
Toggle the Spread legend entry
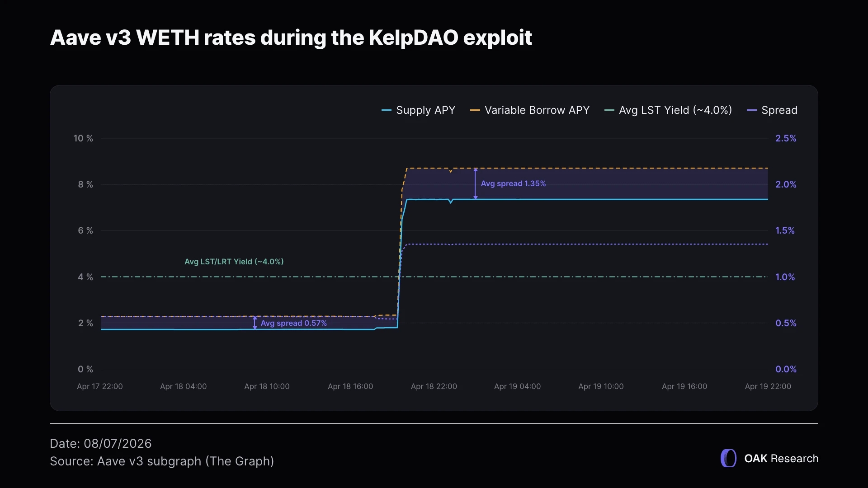pyautogui.click(x=772, y=110)
